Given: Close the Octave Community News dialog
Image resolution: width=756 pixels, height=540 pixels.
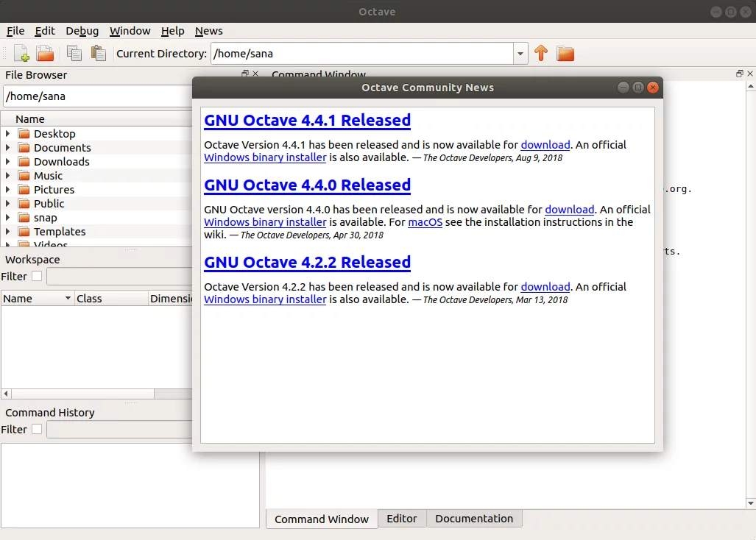Looking at the screenshot, I should (x=653, y=88).
